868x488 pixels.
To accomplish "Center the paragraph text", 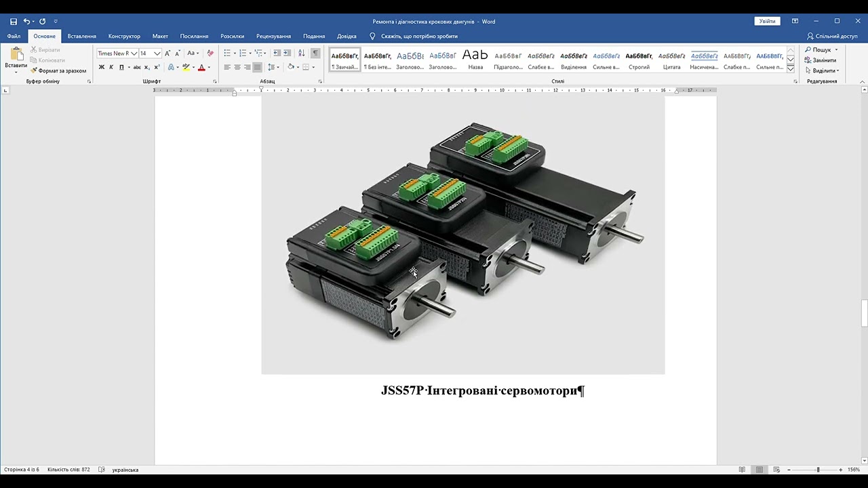I will tap(237, 67).
